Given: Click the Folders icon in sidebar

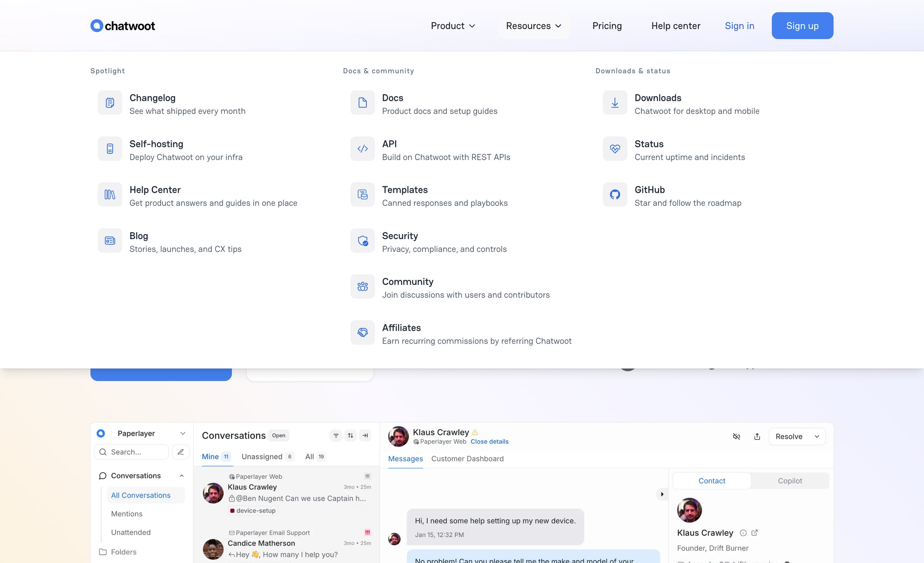Looking at the screenshot, I should [x=103, y=552].
